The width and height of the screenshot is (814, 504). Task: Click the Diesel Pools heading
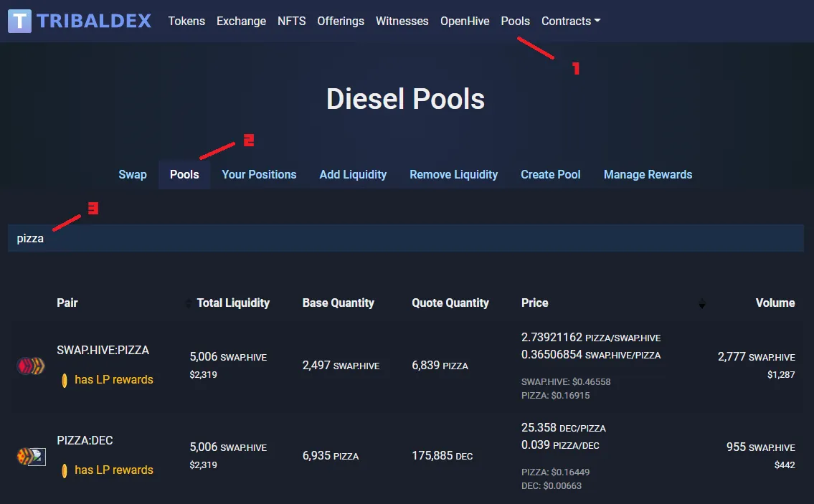[405, 99]
